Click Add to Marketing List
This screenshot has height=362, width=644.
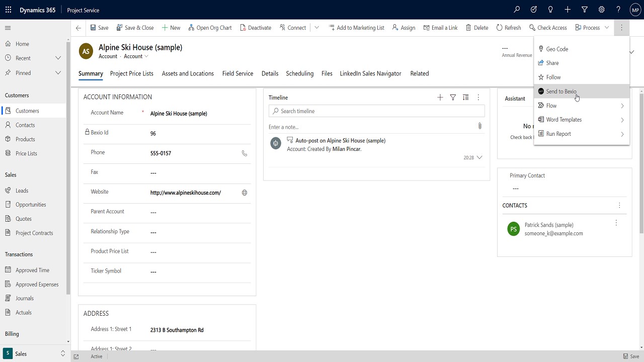(356, 28)
